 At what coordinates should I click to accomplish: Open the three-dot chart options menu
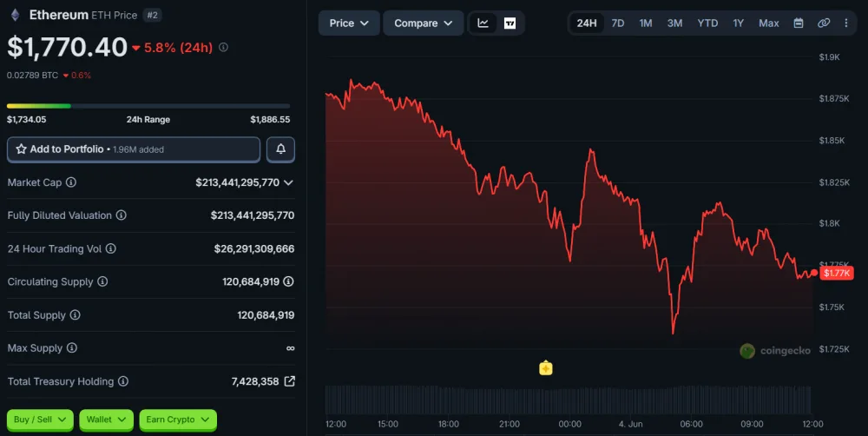coord(845,23)
